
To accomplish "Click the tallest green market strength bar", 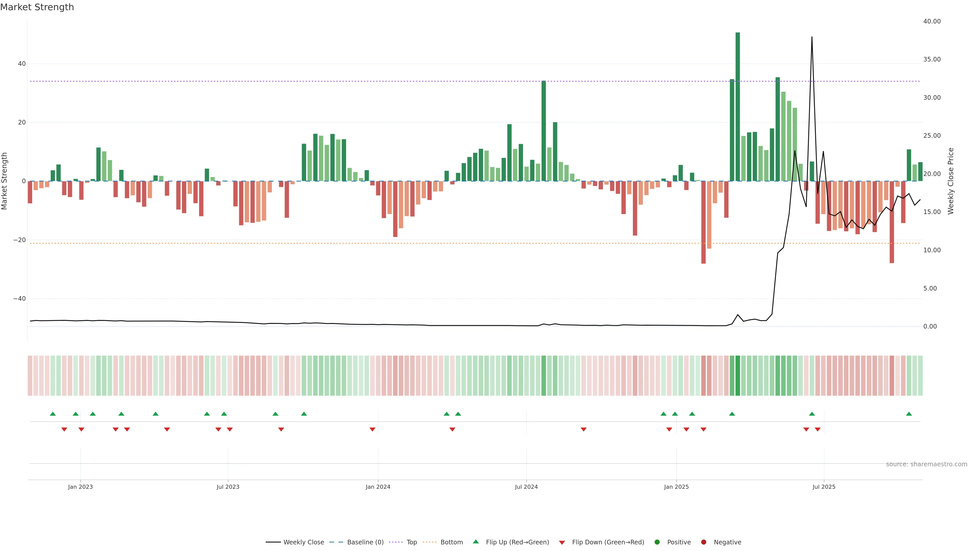I will (x=738, y=106).
